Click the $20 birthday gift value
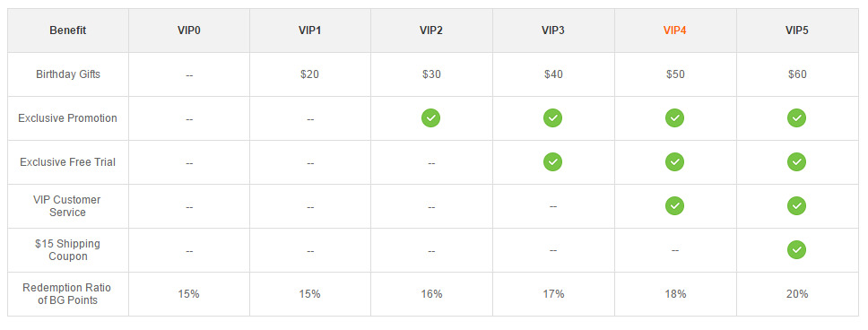 309,74
